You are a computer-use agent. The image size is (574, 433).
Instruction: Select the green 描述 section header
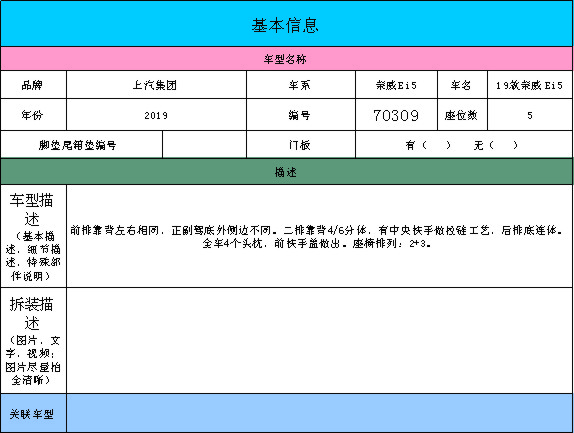(x=287, y=172)
